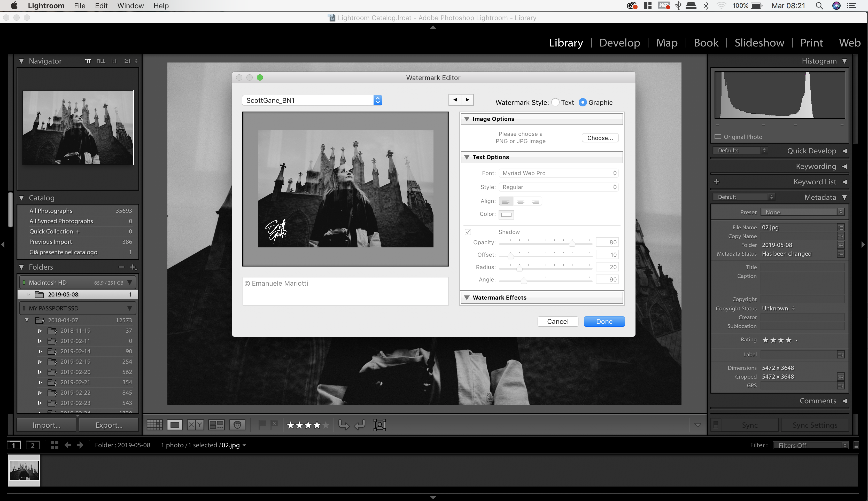Viewport: 868px width, 501px height.
Task: Click the draw face region icon
Action: [x=380, y=425]
